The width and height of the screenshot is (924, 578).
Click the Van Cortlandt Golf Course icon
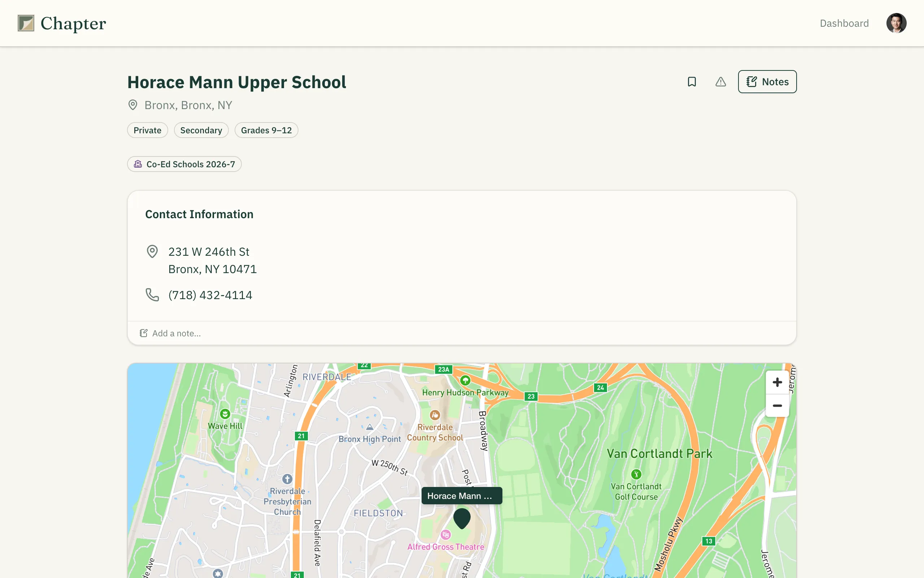[x=636, y=474]
